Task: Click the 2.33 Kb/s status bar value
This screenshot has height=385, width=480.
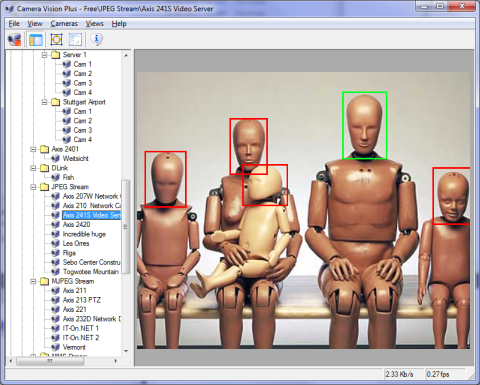Action: click(x=399, y=374)
